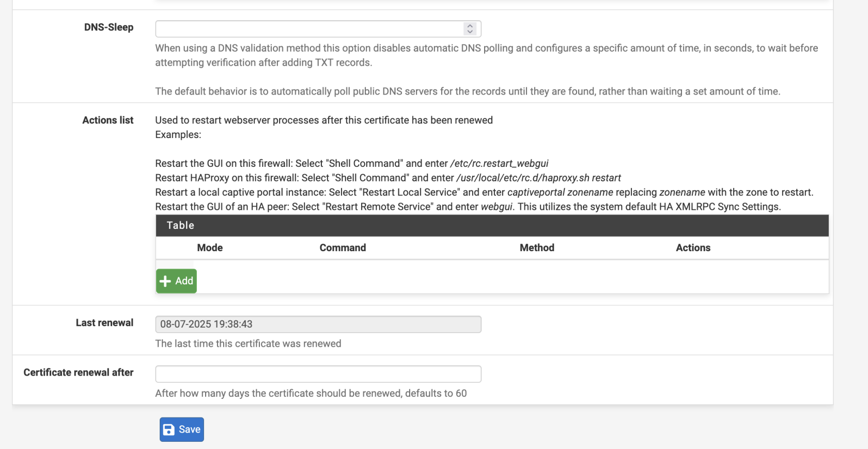Click the plus icon on Add button

[165, 281]
